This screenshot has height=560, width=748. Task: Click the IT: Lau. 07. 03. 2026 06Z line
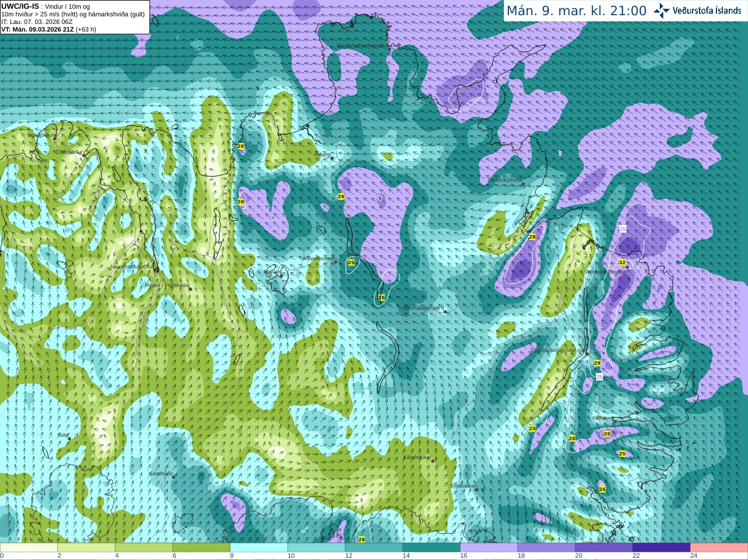[x=37, y=22]
